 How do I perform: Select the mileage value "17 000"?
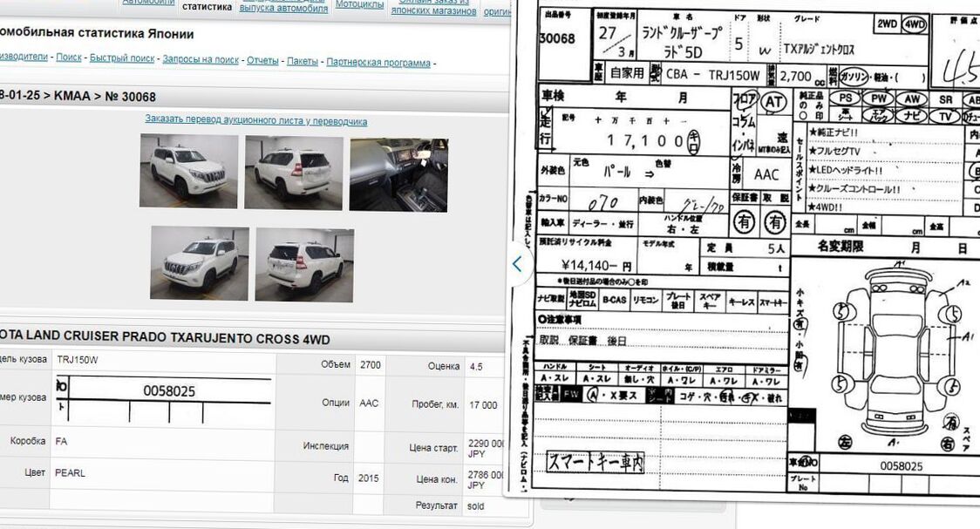483,404
